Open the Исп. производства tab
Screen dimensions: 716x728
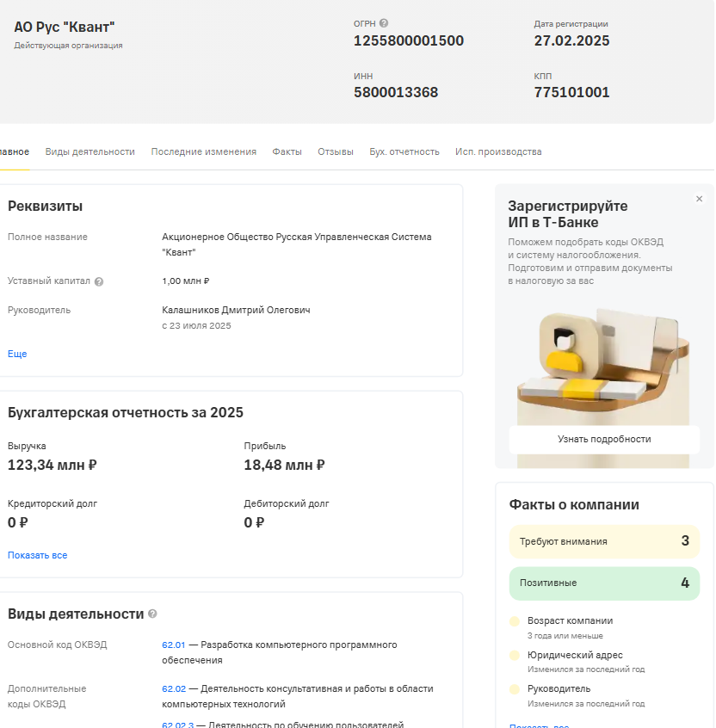point(498,151)
